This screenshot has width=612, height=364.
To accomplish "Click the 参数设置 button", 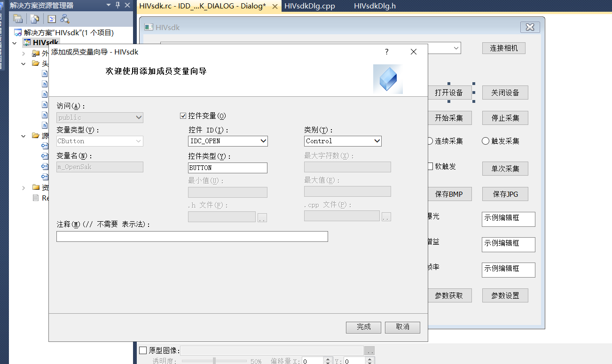I will click(x=505, y=295).
